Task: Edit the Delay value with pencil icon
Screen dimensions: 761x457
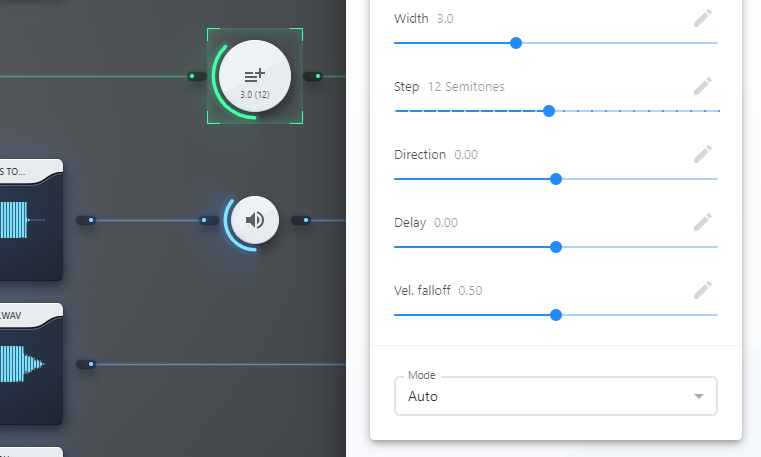Action: (x=702, y=222)
